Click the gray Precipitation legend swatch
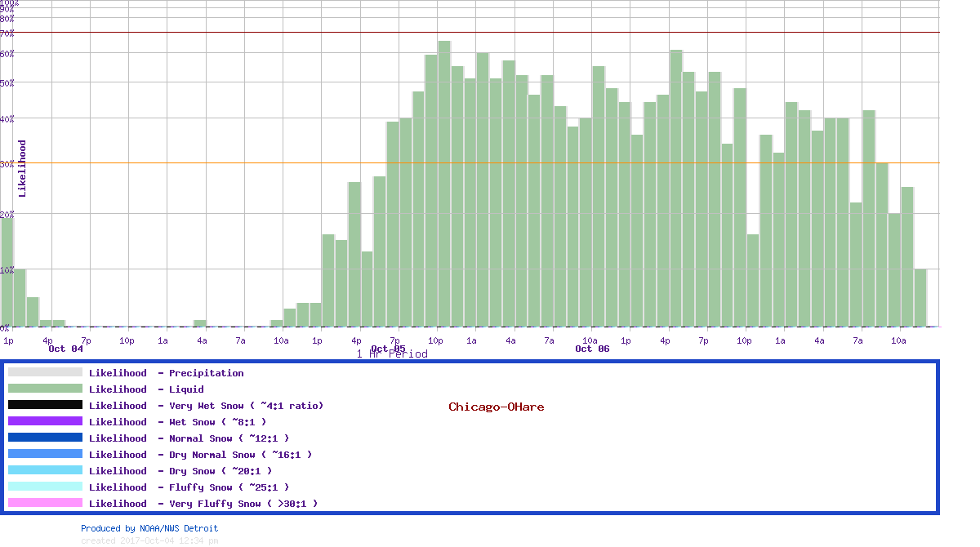Viewport: 980px width, 547px height. tap(45, 372)
